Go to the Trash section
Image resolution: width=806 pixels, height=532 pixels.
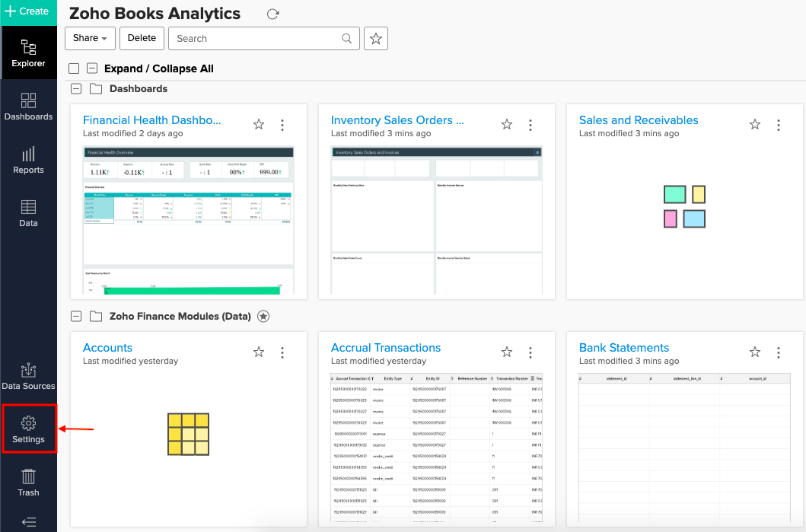coord(28,483)
